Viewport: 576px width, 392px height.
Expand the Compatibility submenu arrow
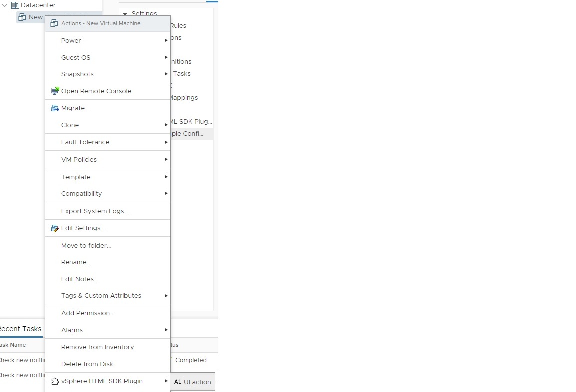click(166, 193)
